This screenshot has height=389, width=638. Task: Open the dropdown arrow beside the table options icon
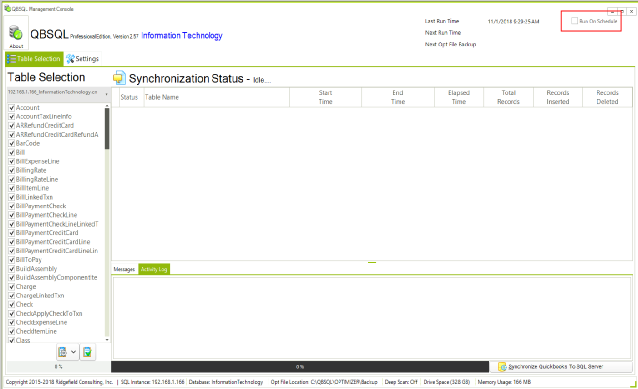coord(74,352)
